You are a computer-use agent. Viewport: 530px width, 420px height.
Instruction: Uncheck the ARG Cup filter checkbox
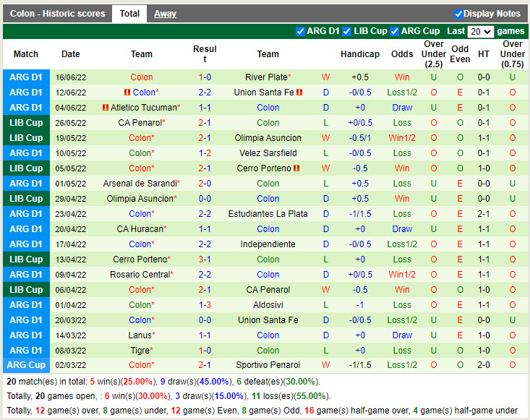[x=394, y=31]
